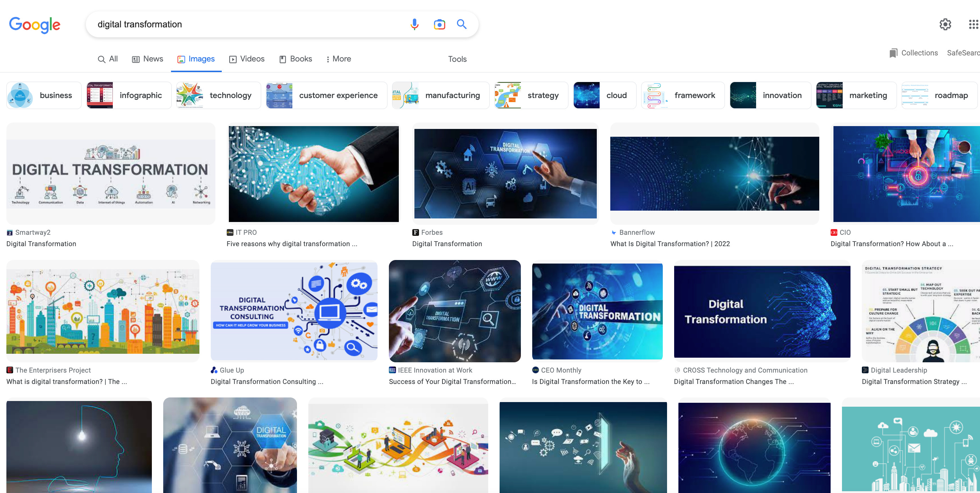
Task: Go to Google homepage via logo
Action: 35,25
